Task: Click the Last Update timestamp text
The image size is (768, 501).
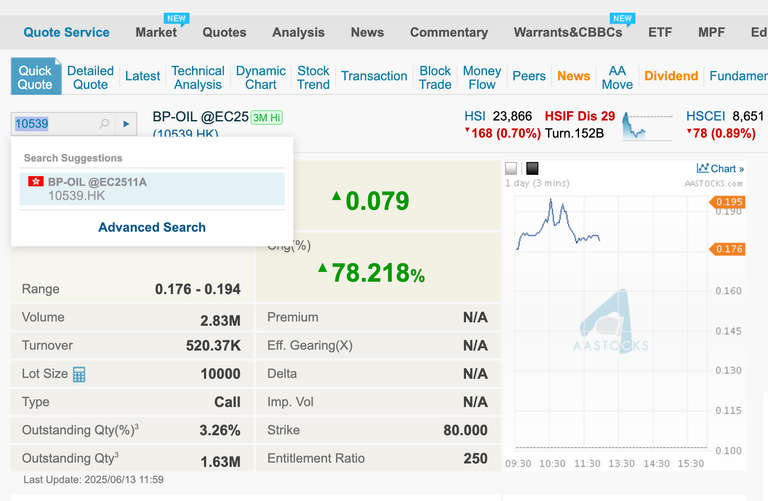Action: pyautogui.click(x=94, y=479)
